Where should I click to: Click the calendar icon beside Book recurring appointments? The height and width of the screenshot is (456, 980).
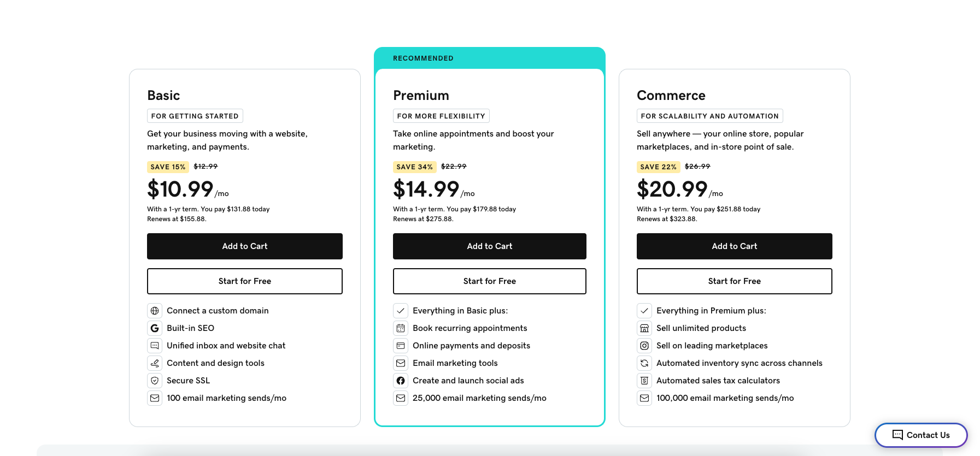pos(401,328)
